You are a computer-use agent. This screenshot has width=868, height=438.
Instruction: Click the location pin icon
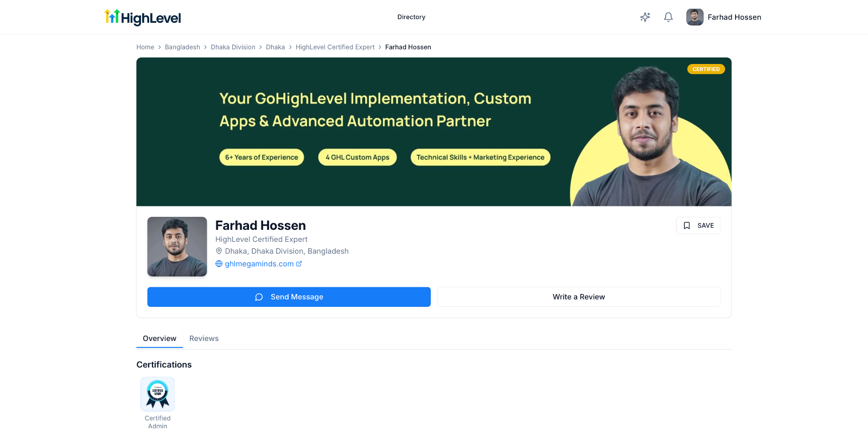(x=219, y=251)
